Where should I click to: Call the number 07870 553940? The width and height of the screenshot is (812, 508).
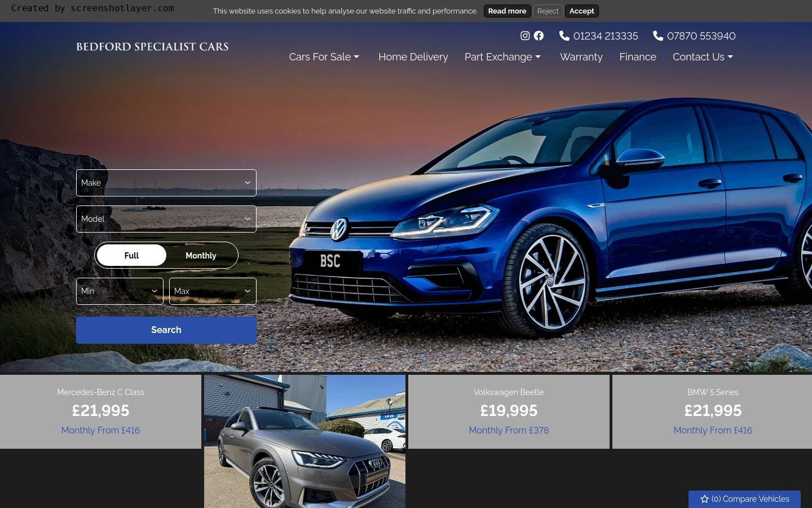[x=701, y=36]
